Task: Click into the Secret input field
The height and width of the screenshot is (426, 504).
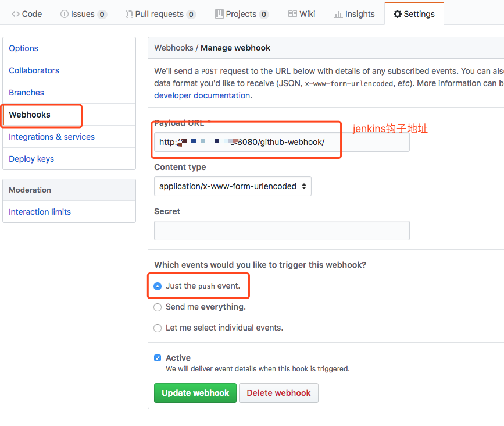Action: tap(281, 230)
